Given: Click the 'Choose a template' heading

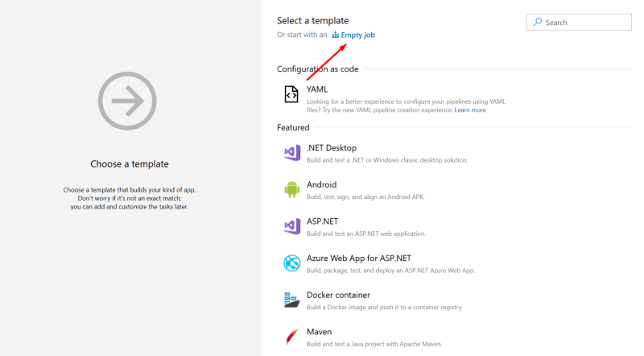Looking at the screenshot, I should click(130, 164).
